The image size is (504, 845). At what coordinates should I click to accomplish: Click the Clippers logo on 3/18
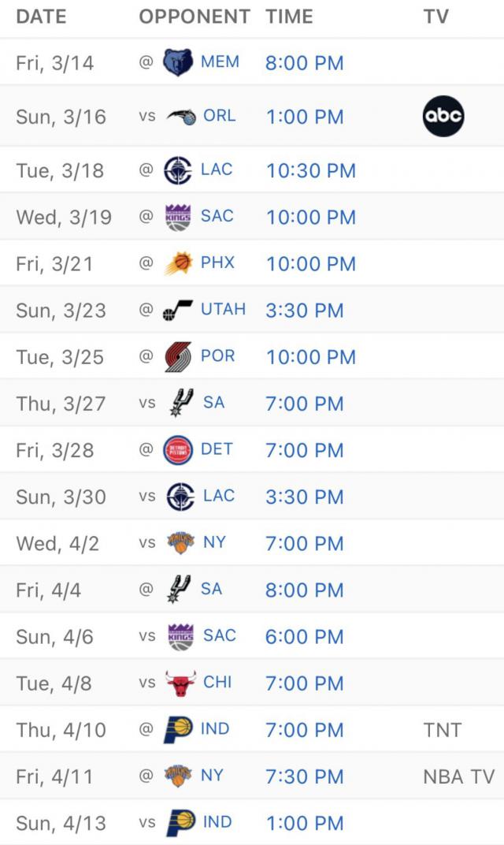178,170
